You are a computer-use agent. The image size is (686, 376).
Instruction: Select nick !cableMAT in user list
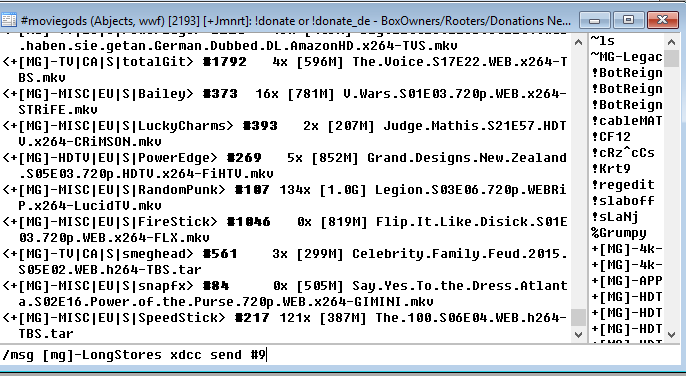point(626,121)
